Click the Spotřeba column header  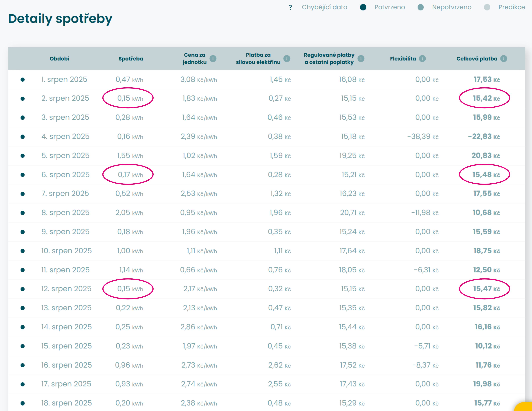click(x=131, y=59)
